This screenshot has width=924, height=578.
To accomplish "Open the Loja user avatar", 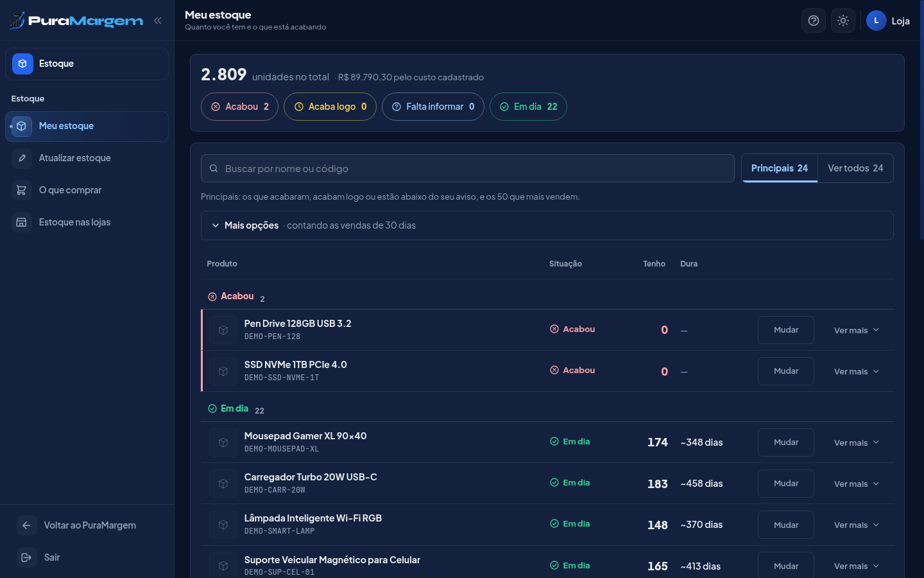I will click(x=877, y=21).
